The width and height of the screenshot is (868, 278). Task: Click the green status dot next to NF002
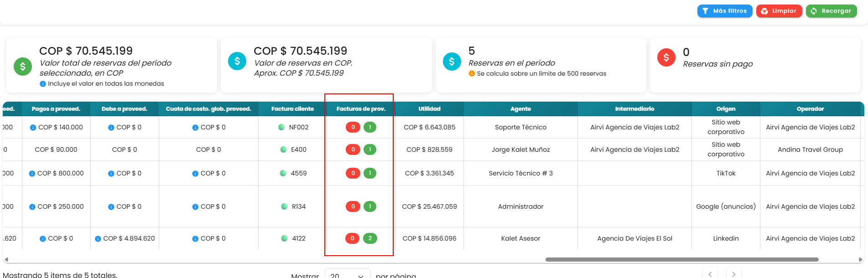pos(281,127)
